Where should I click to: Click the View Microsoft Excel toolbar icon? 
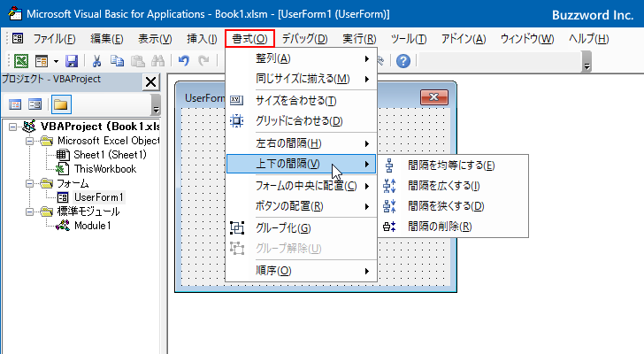point(21,61)
